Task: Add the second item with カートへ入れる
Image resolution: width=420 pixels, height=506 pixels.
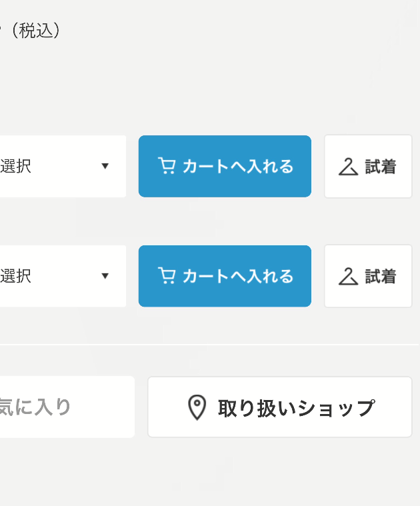Action: (x=225, y=276)
